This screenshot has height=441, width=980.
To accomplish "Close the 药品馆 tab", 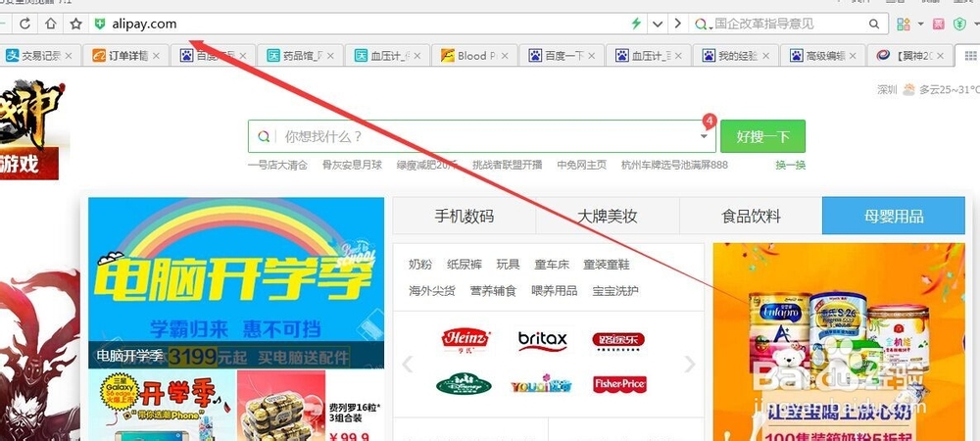I will 330,56.
